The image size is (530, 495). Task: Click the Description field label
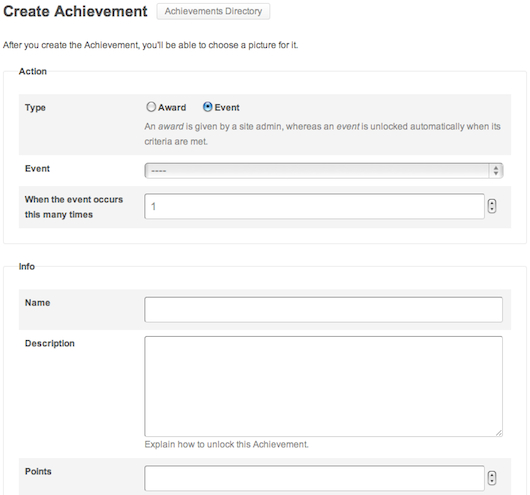pyautogui.click(x=50, y=343)
